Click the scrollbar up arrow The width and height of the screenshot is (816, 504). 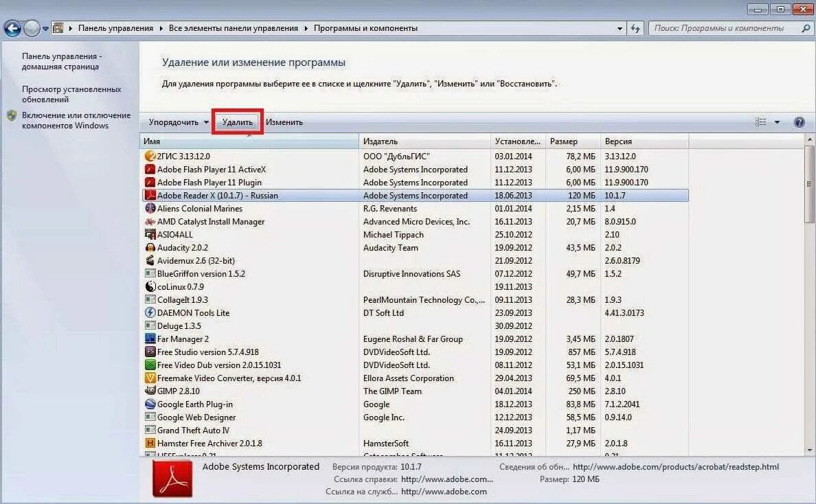pyautogui.click(x=808, y=139)
